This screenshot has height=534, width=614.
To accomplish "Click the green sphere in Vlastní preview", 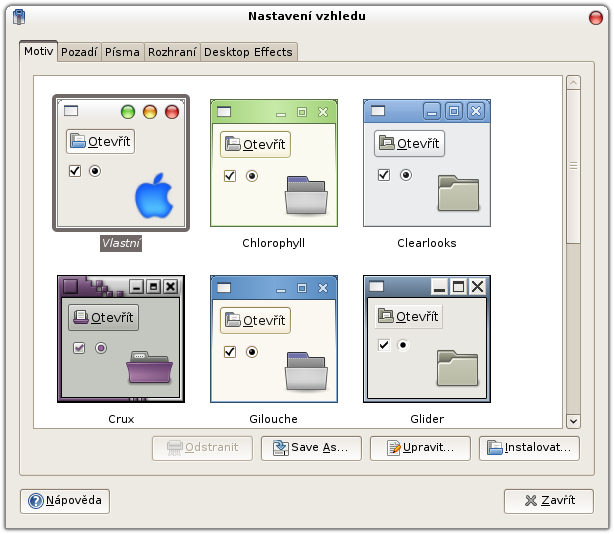I will tap(128, 112).
